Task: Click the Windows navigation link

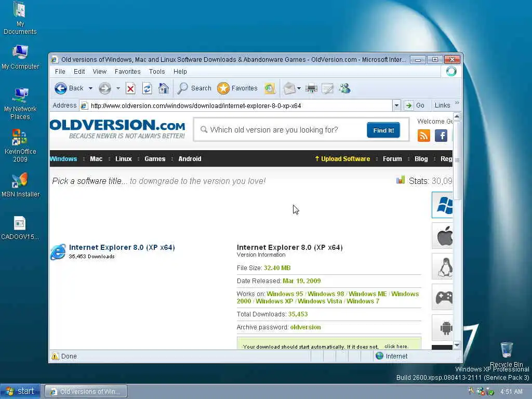Action: (63, 159)
